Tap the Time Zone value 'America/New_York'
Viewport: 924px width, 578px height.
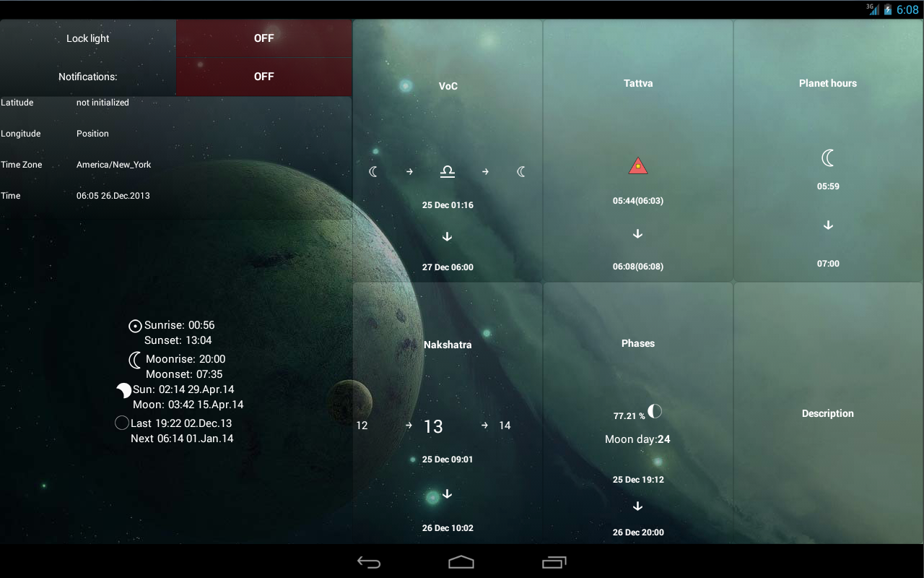114,165
